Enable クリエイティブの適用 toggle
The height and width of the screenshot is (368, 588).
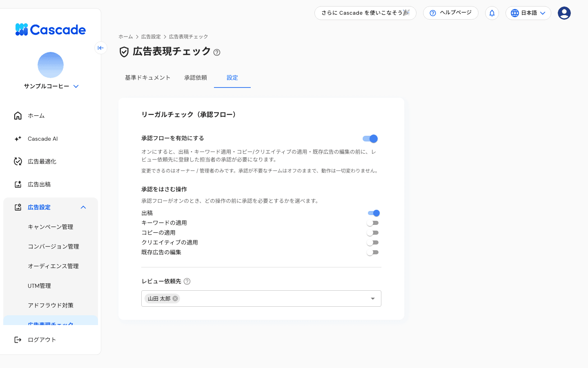pos(373,242)
